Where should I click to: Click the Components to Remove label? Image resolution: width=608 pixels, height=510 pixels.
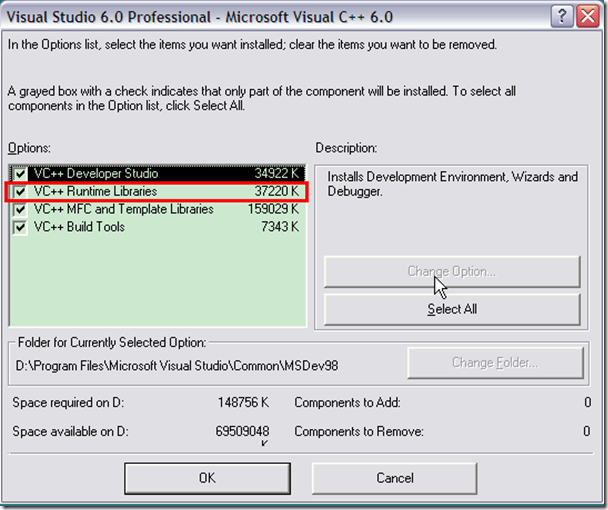[359, 431]
